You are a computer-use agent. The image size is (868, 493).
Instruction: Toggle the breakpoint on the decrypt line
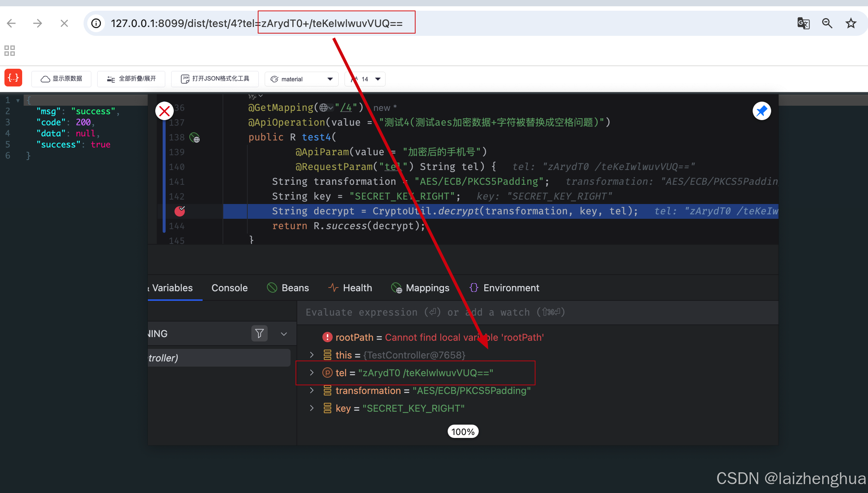pos(180,211)
